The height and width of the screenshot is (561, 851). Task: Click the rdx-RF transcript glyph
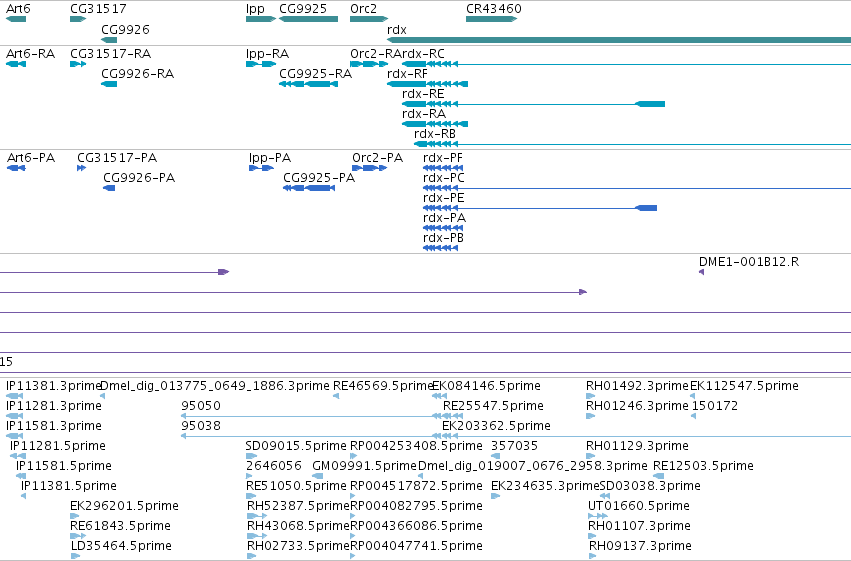[428, 84]
